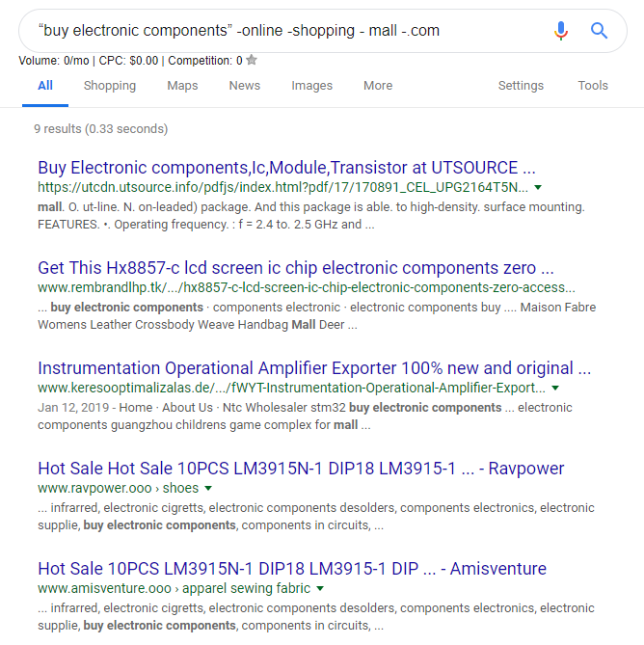Click the www.keresooptimalizalas.de URL text
The image size is (644, 645).
[x=291, y=388]
